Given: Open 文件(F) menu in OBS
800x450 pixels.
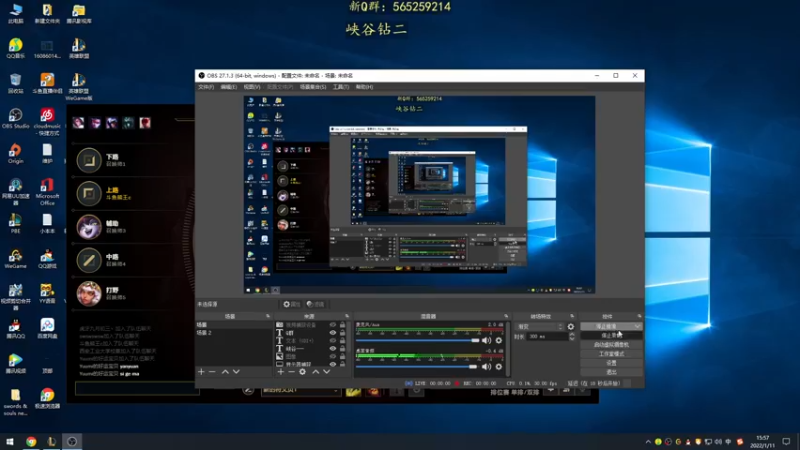Looking at the screenshot, I should tap(206, 87).
